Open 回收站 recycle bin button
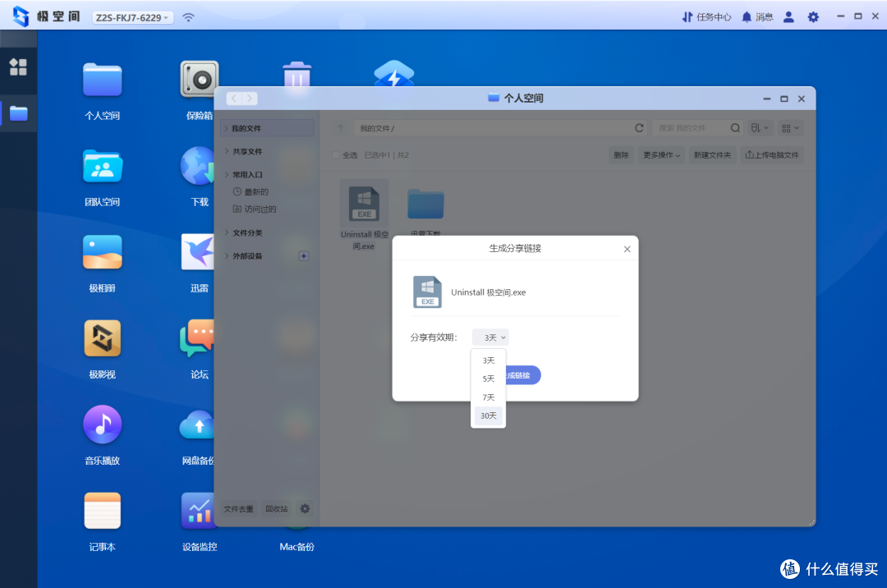Viewport: 887px width, 588px height. coord(277,509)
